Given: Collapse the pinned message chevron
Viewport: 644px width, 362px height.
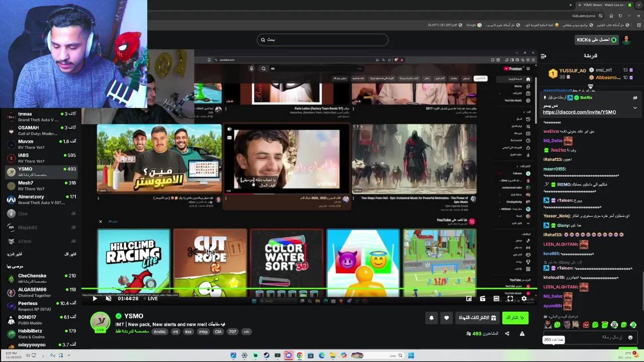Looking at the screenshot, I should [x=635, y=108].
